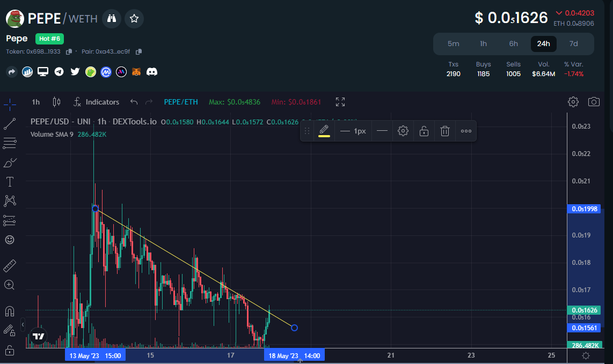The image size is (613, 364).
Task: Click the Pepe frog token logo
Action: [x=15, y=19]
